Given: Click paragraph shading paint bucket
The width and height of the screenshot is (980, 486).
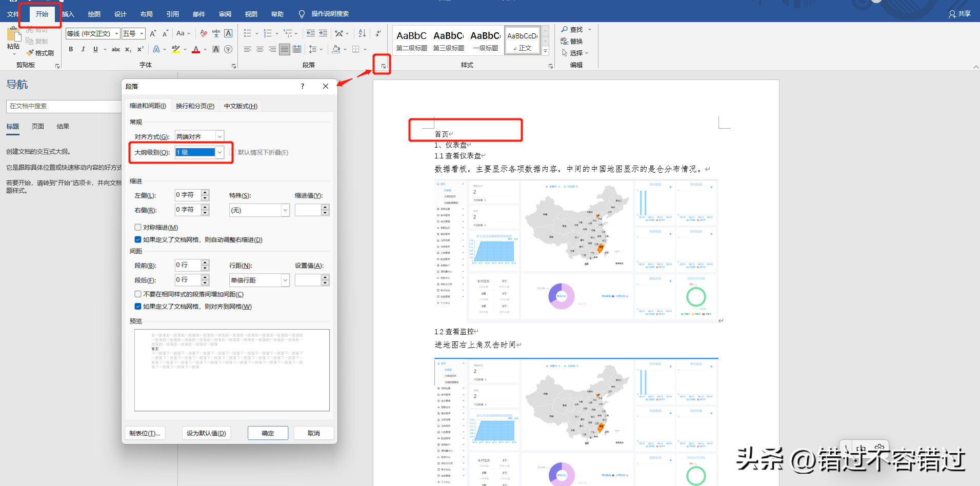Looking at the screenshot, I should [x=336, y=49].
